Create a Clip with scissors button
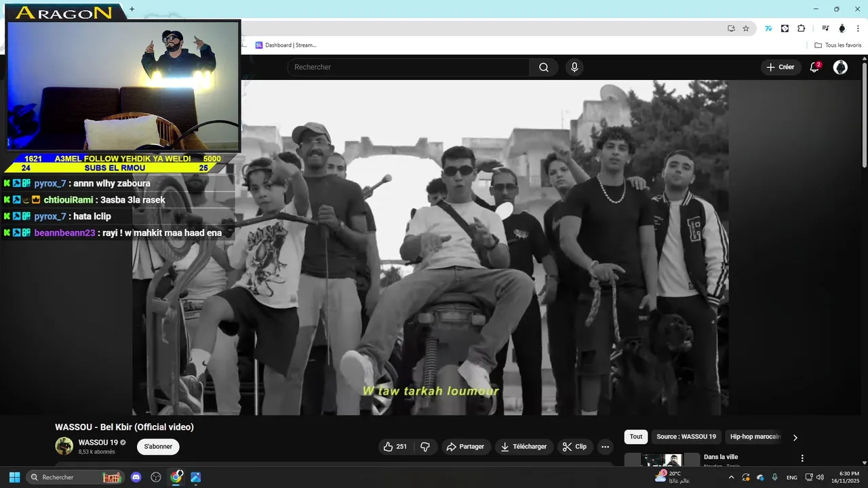868x488 pixels. coord(575,447)
